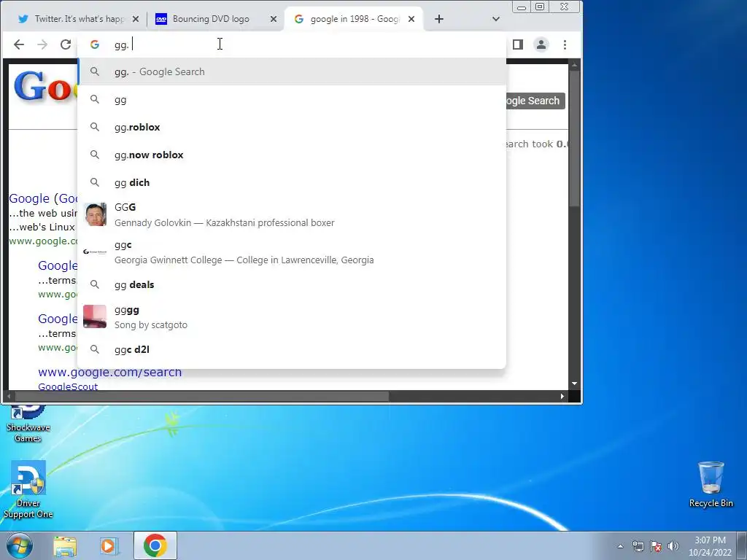
Task: Maximize the Chrome window
Action: pyautogui.click(x=541, y=7)
